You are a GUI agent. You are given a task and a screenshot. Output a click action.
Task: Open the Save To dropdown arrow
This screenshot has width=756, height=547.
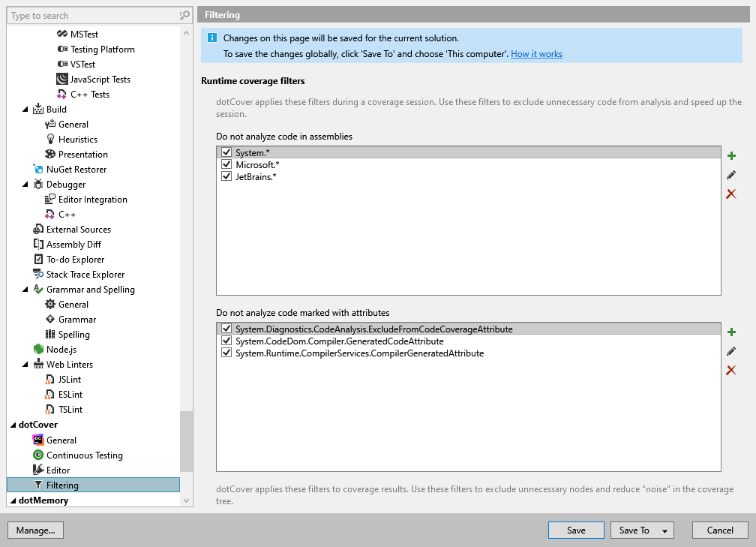point(664,530)
